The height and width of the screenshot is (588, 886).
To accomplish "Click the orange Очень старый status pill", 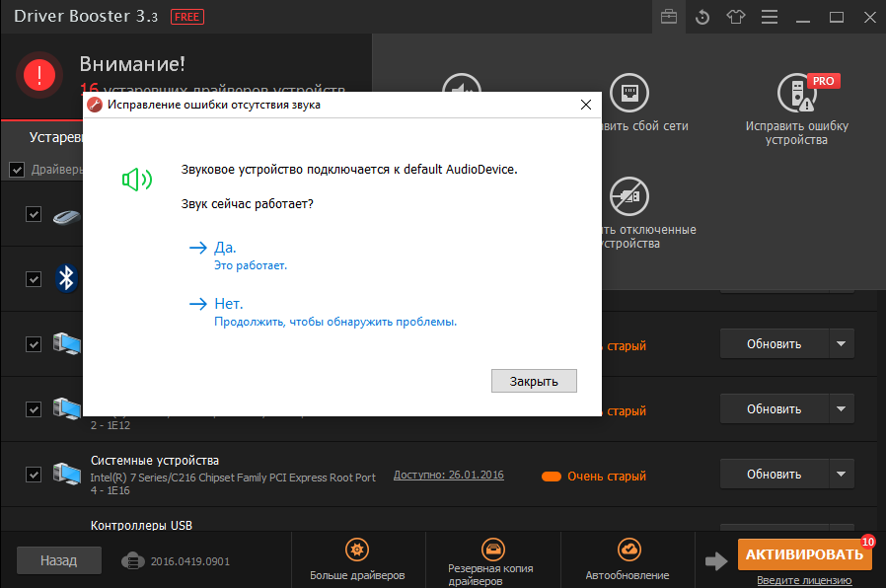I will 552,477.
